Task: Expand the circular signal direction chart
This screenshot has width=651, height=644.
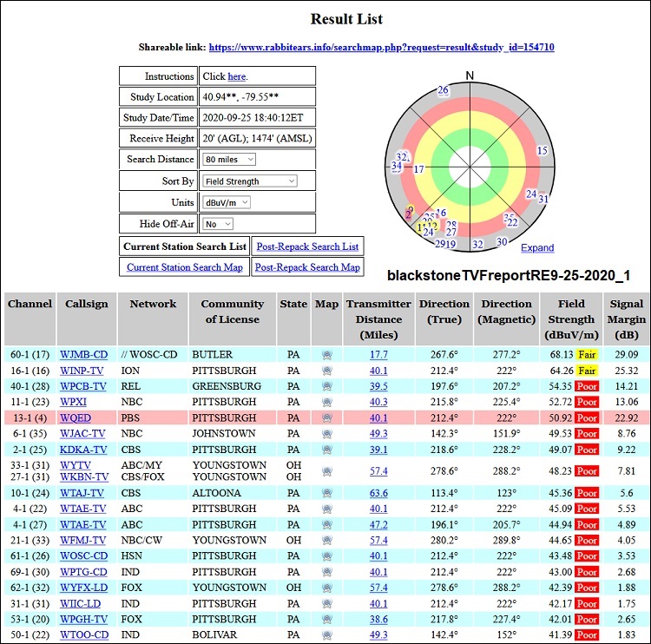Action: click(x=536, y=247)
